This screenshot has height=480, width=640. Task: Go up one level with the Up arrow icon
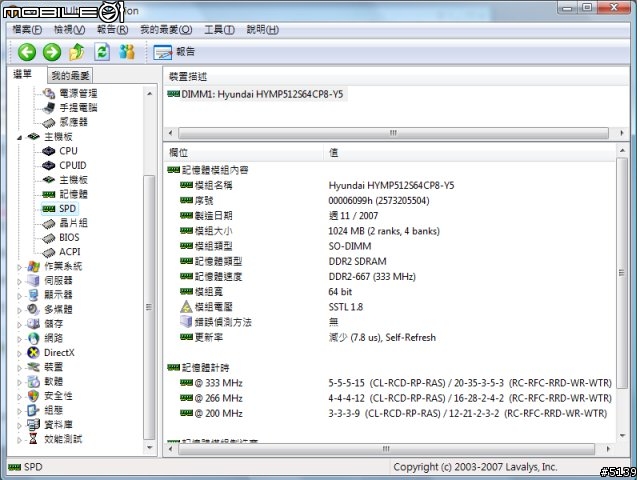pos(77,52)
